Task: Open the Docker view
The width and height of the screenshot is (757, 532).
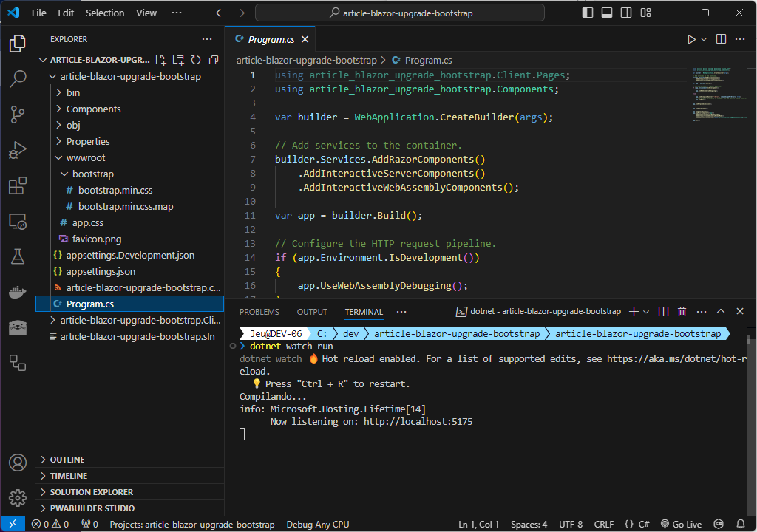Action: [x=18, y=293]
